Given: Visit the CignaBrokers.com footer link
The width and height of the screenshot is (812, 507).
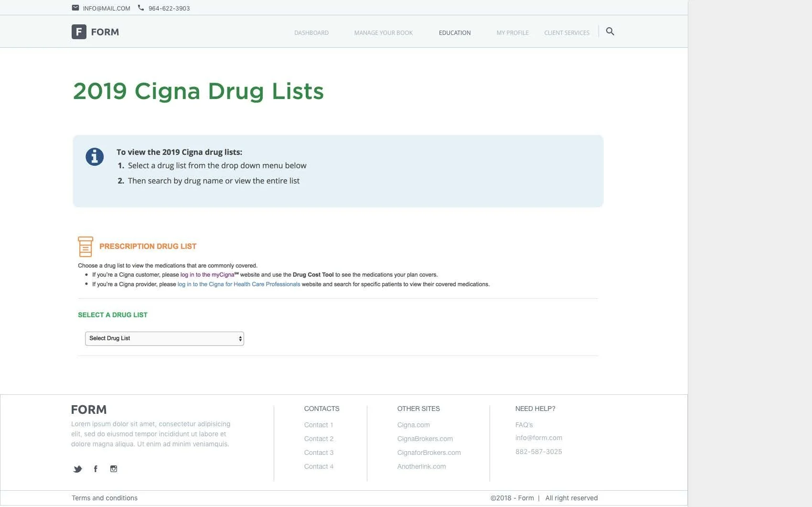Looking at the screenshot, I should point(425,439).
